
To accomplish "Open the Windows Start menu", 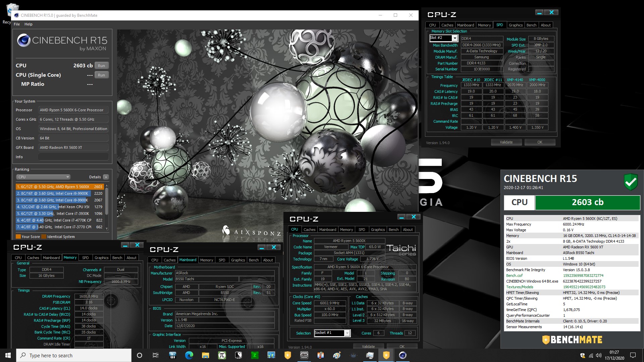I will 8,355.
